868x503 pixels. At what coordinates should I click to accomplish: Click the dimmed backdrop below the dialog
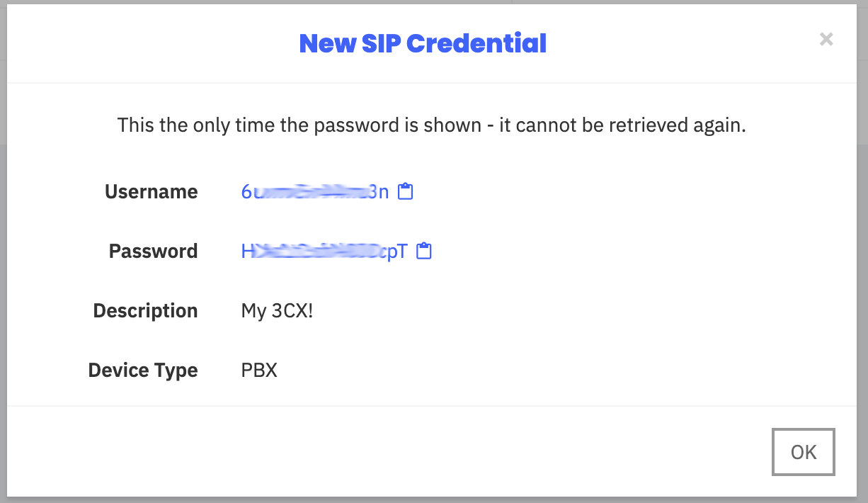pyautogui.click(x=433, y=499)
